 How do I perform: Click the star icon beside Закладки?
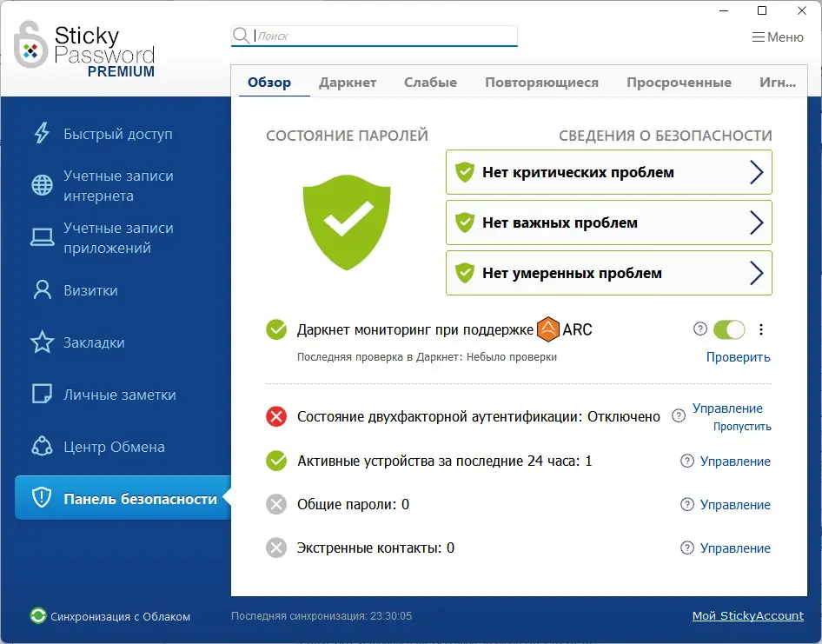tap(42, 342)
